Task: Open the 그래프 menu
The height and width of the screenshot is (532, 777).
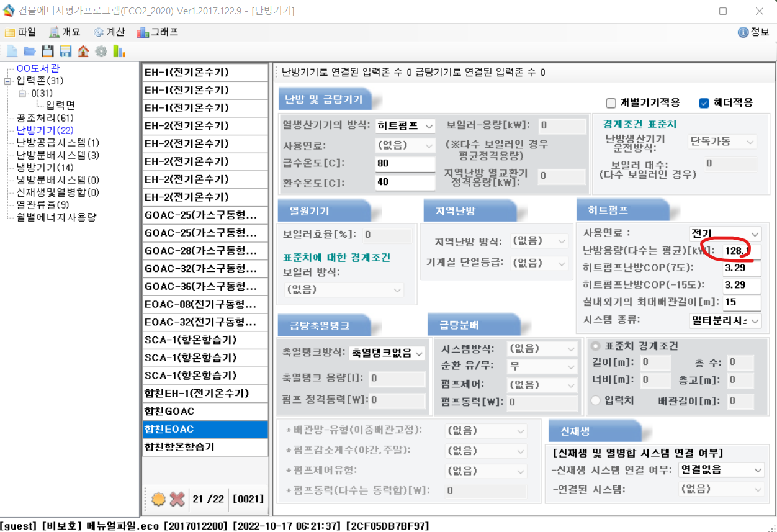Action: [x=158, y=32]
